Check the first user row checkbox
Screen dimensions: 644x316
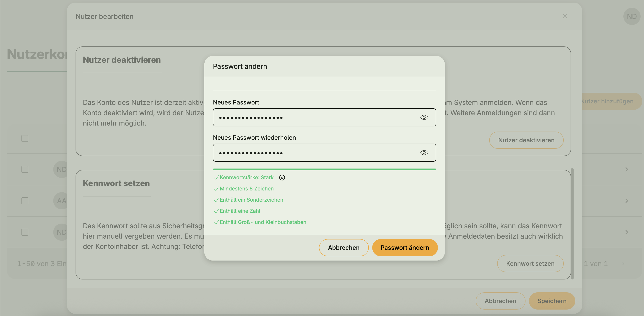coord(25,170)
